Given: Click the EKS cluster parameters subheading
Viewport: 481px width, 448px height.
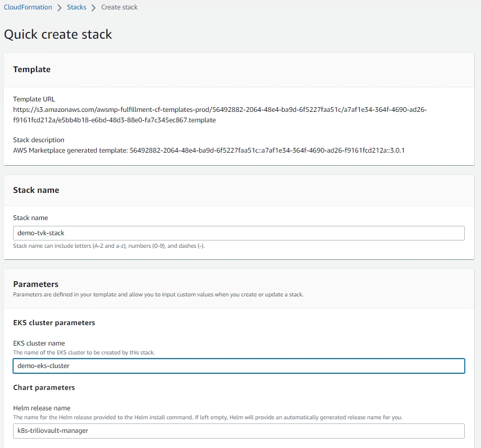Looking at the screenshot, I should [54, 323].
